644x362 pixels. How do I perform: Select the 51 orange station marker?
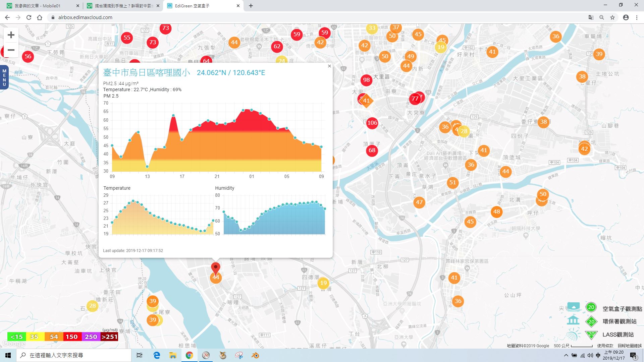pyautogui.click(x=452, y=182)
